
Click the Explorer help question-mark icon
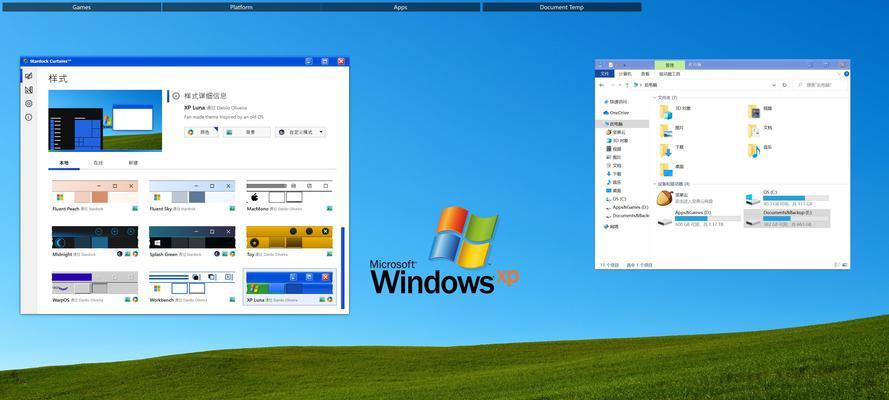click(846, 74)
